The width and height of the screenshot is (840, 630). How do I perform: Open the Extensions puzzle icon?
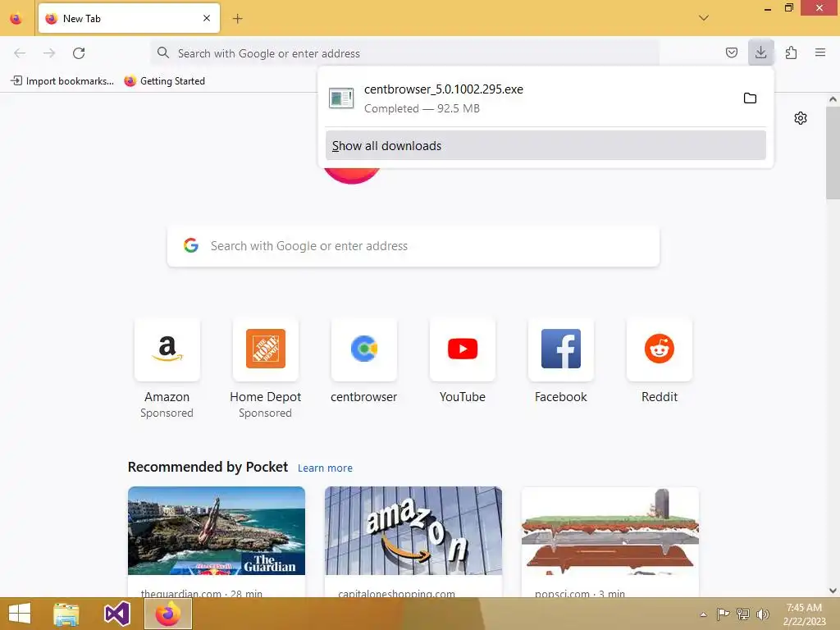(791, 52)
